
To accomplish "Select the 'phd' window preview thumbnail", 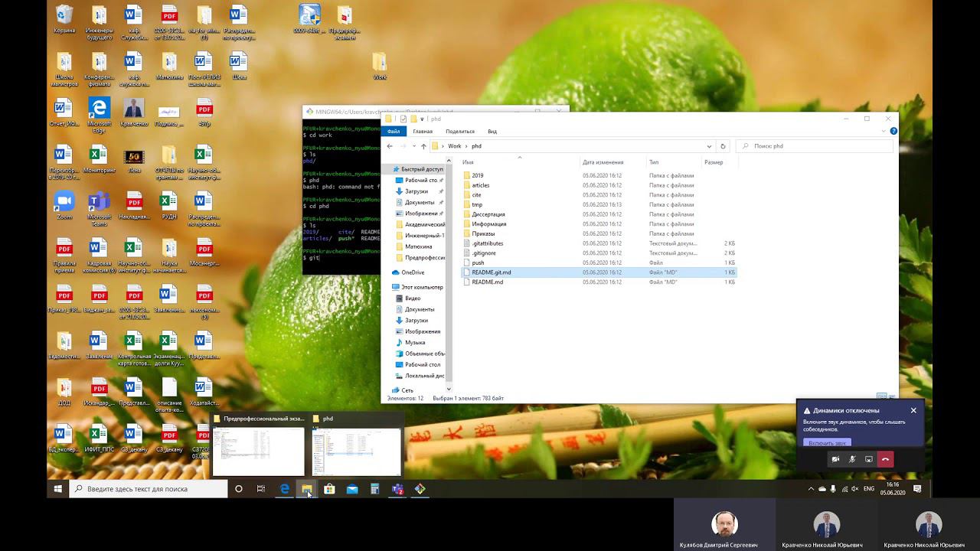I will coord(356,452).
